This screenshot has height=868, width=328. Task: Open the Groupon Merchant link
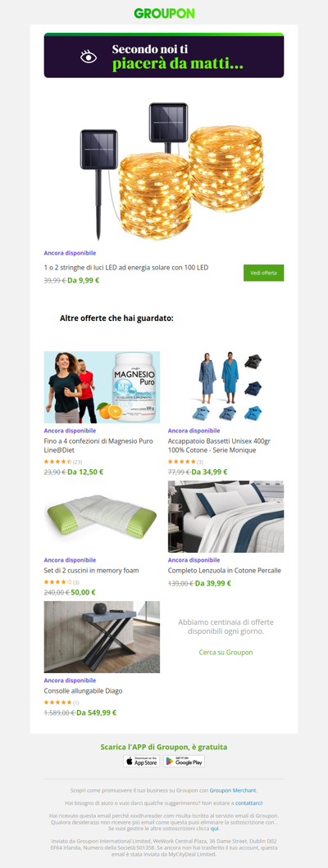(x=233, y=790)
